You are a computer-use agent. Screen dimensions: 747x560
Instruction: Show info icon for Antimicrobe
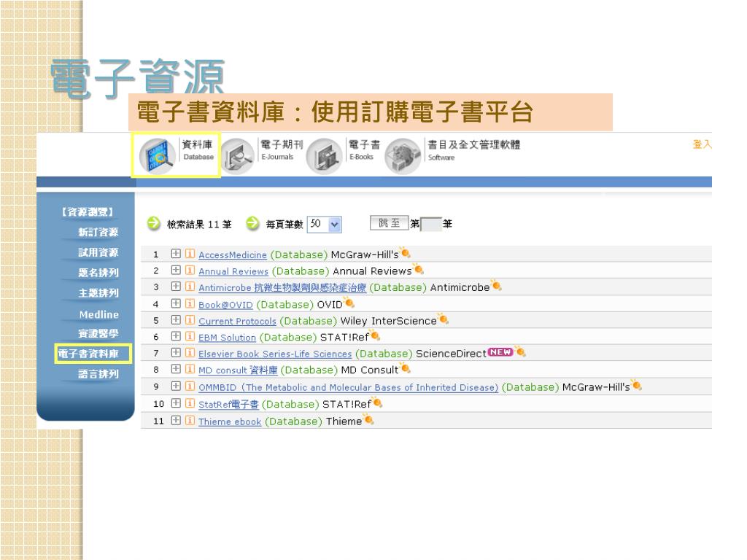pos(190,286)
